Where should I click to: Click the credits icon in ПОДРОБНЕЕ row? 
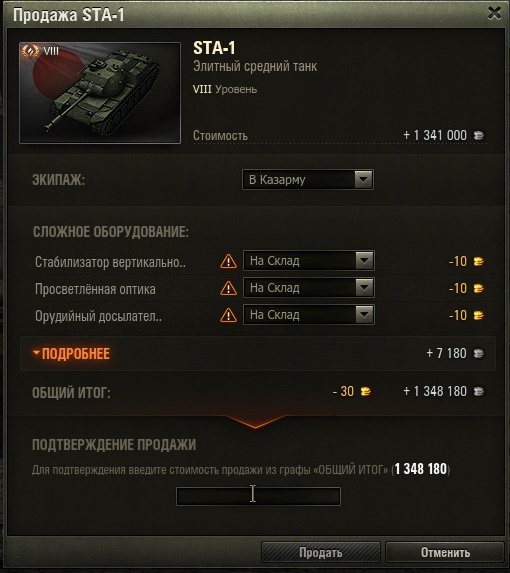(x=479, y=353)
